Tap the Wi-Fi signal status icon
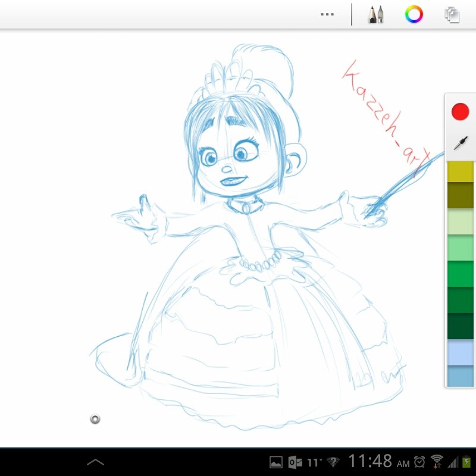476x476 pixels. pos(437,462)
